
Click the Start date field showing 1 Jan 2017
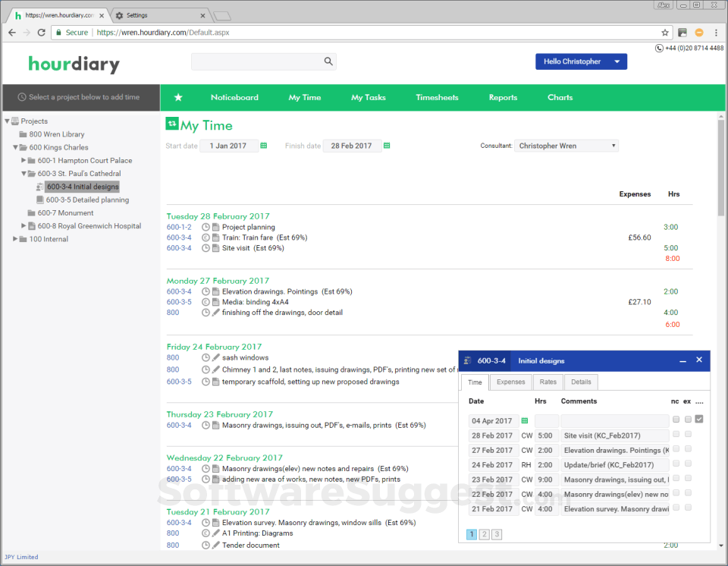228,146
